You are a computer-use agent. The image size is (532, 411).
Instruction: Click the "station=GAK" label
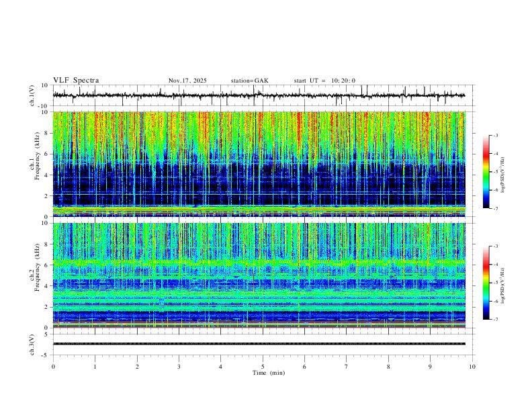click(250, 81)
